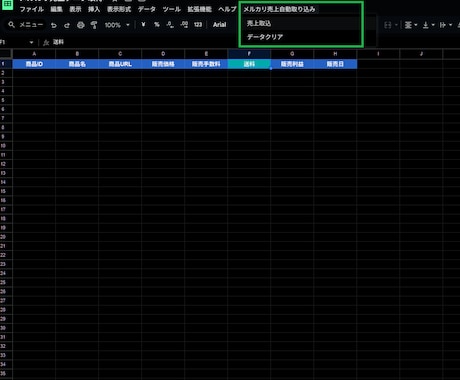Format cell as yen currency

(x=143, y=25)
